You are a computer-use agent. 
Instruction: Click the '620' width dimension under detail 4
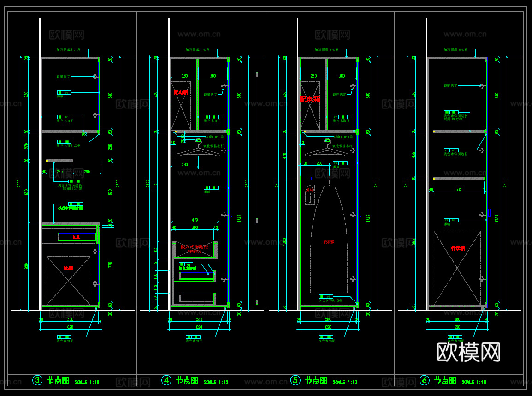pyautogui.click(x=199, y=327)
